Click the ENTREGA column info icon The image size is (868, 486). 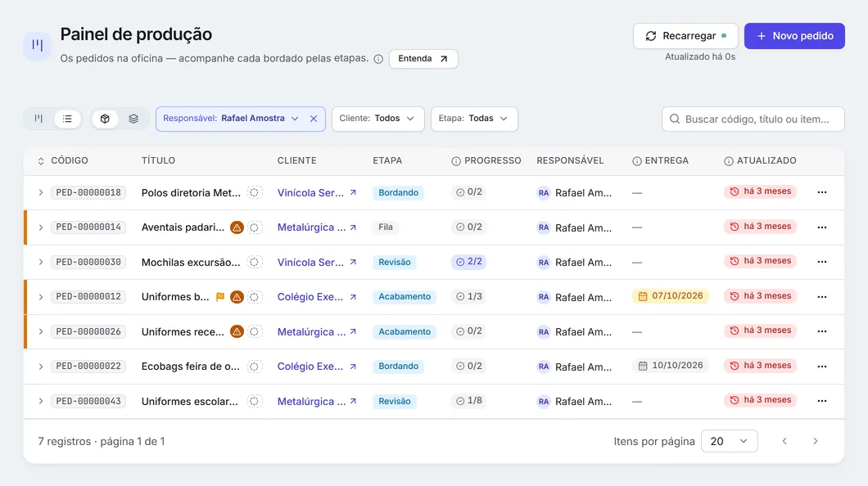click(637, 161)
